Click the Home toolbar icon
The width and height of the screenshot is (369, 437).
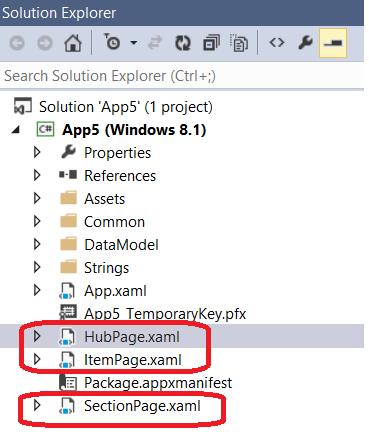pos(73,43)
